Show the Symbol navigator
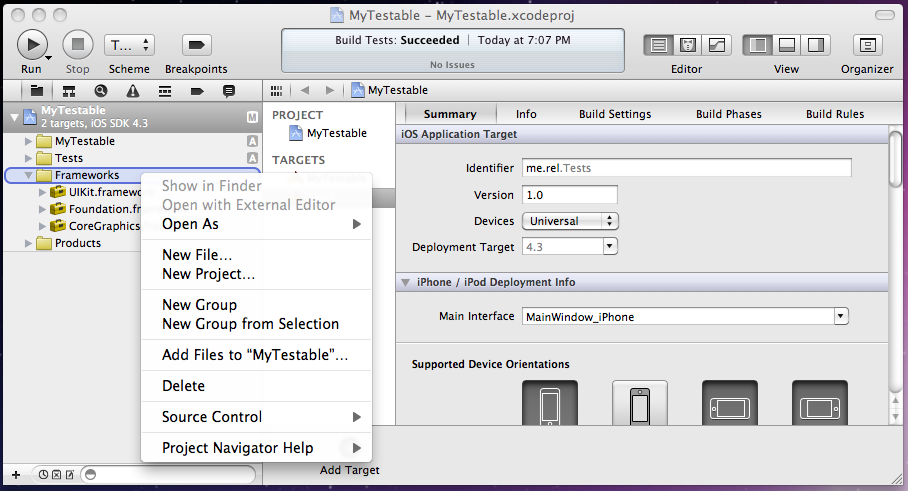This screenshot has width=908, height=491. [69, 91]
